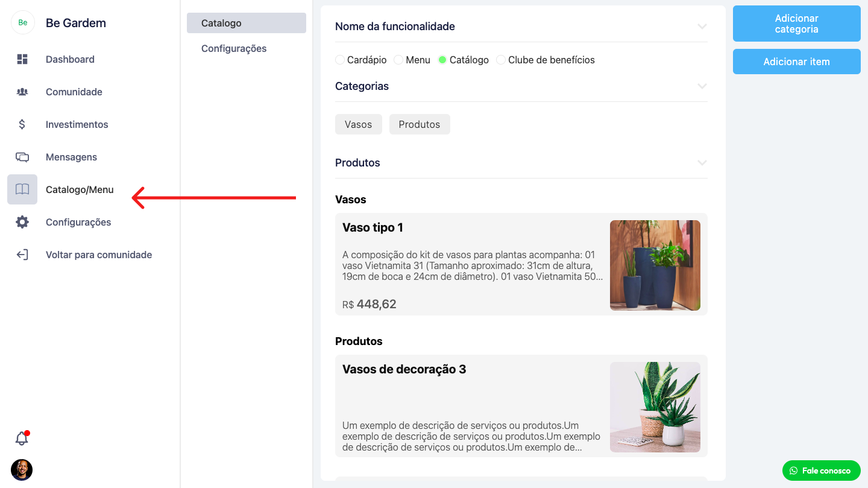Click the Vaso tipo 1 description text
Screen dimensions: 868x488
pos(473,266)
